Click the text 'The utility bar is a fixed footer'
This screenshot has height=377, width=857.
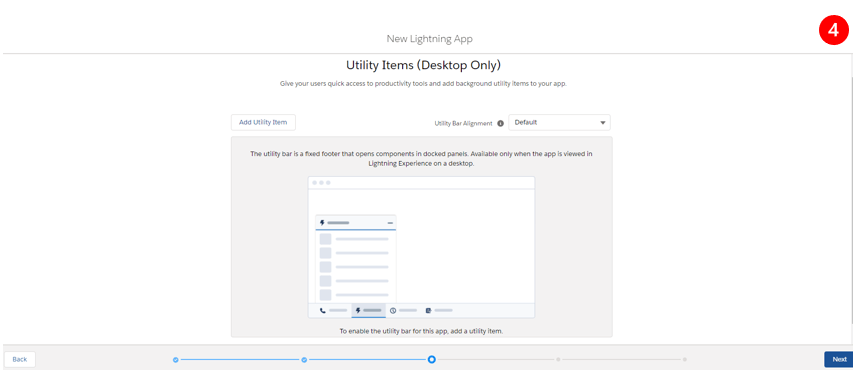297,154
